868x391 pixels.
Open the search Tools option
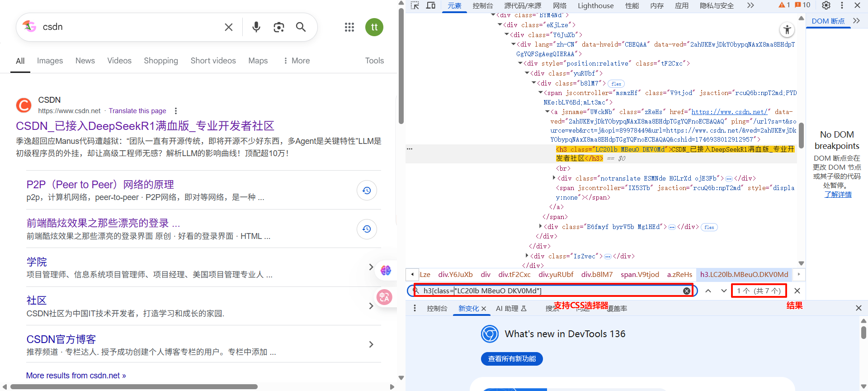(374, 61)
